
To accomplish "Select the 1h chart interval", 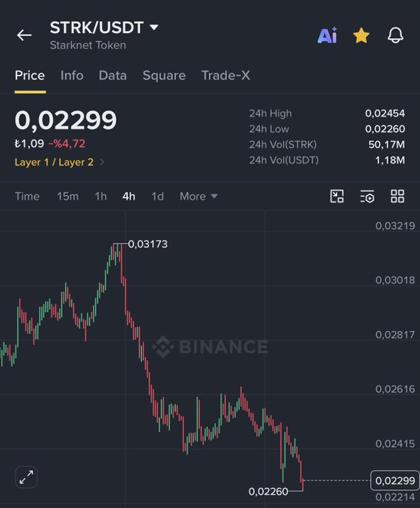I will click(x=101, y=196).
